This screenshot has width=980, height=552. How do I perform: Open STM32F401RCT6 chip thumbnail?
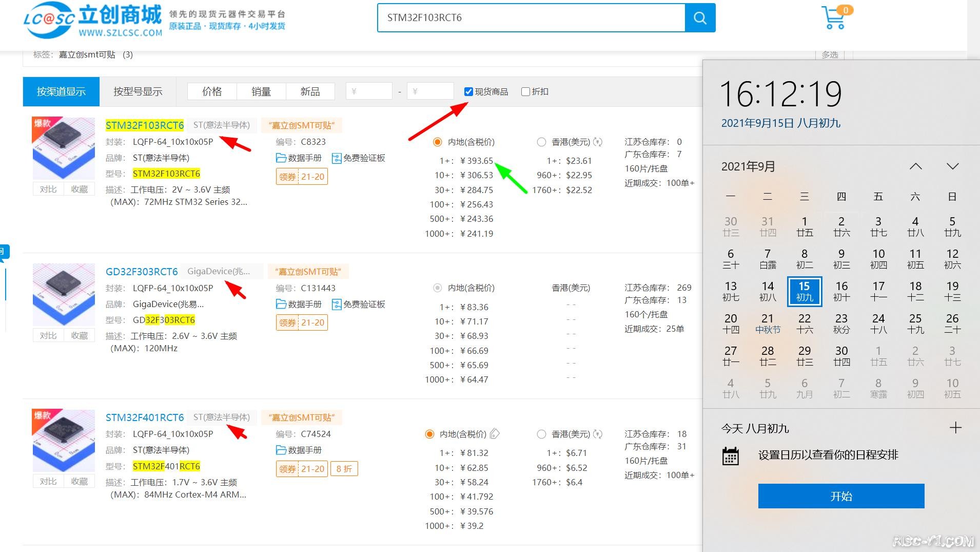pos(64,441)
